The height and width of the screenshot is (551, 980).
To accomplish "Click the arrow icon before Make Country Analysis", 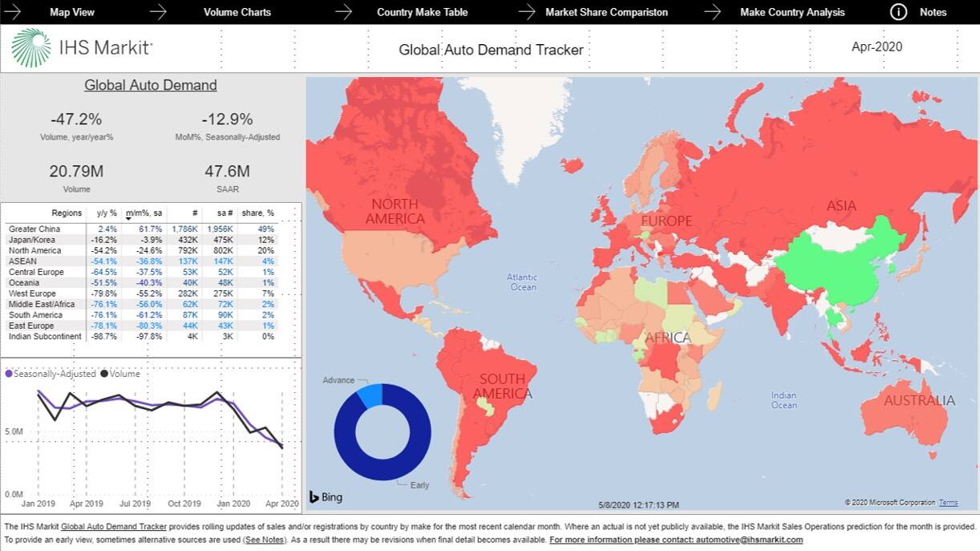I will [713, 12].
